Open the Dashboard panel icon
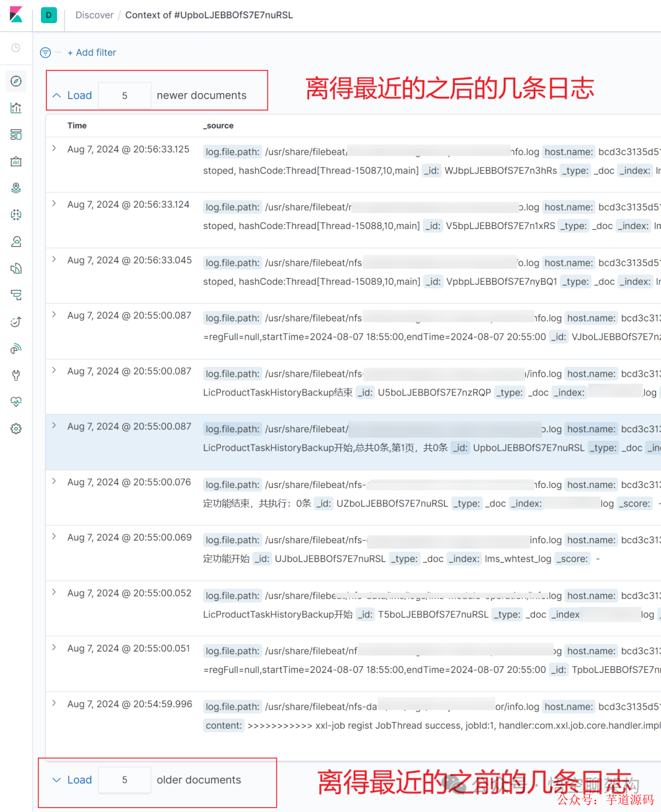661x812 pixels. tap(16, 134)
